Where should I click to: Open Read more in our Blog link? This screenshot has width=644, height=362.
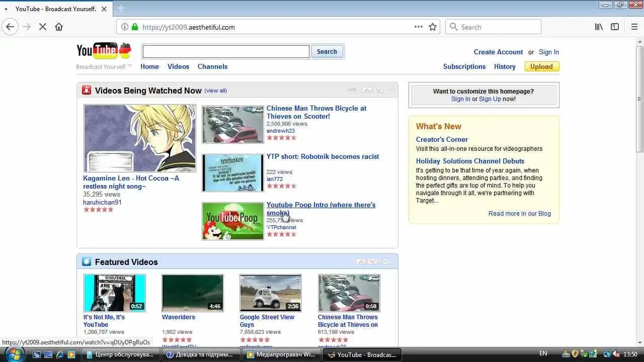[x=520, y=213]
